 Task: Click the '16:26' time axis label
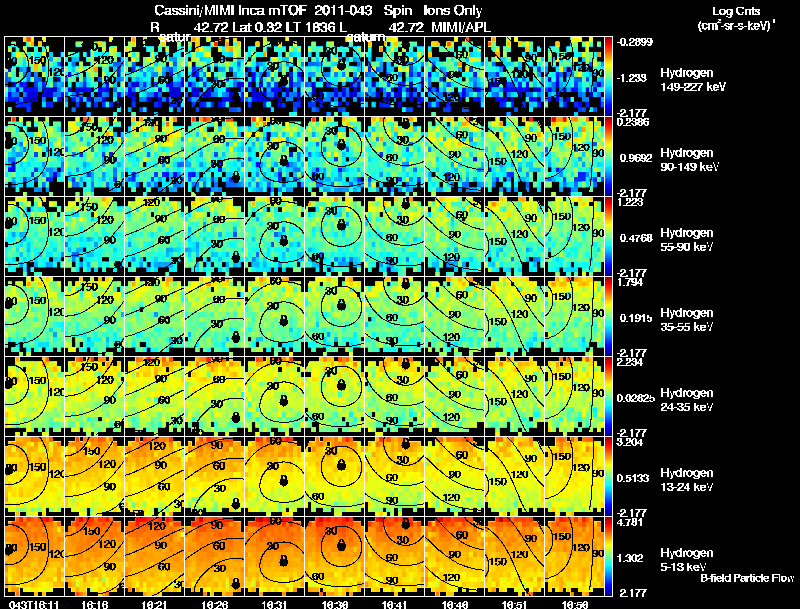(215, 604)
